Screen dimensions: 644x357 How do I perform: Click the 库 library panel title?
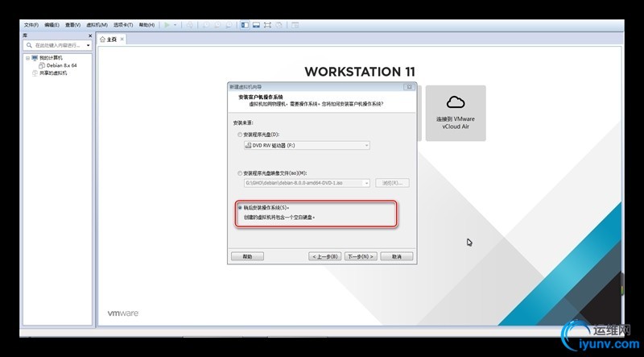25,35
